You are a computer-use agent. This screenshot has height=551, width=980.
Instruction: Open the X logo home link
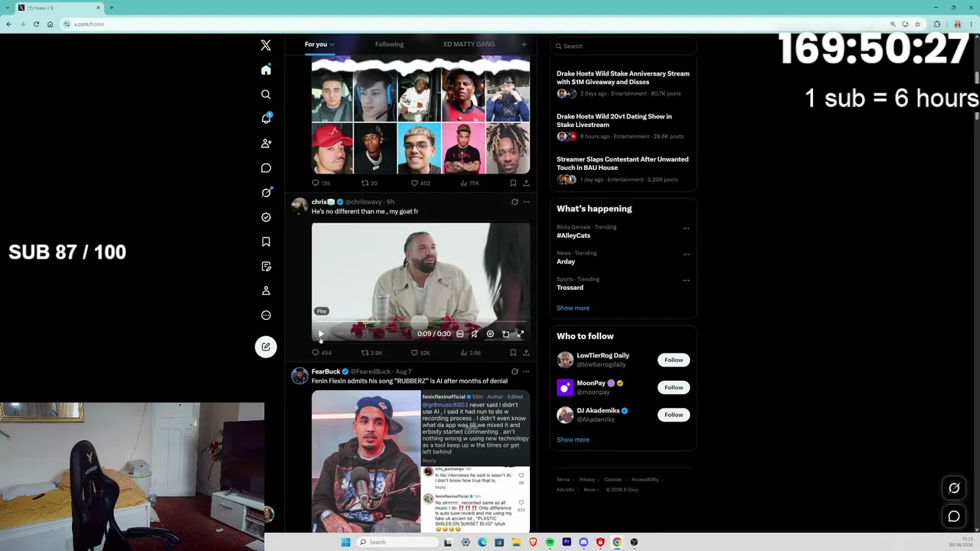tap(266, 45)
